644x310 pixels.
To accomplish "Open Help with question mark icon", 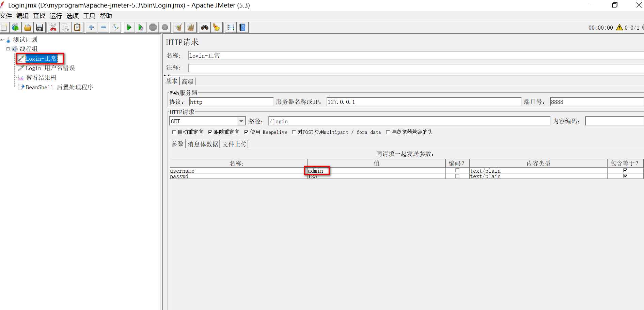I will click(242, 27).
